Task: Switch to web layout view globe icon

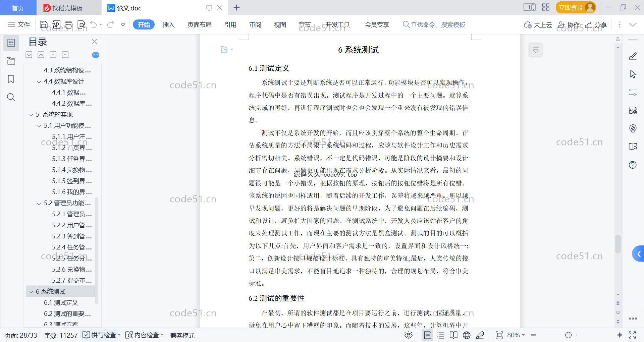Action: click(467, 335)
